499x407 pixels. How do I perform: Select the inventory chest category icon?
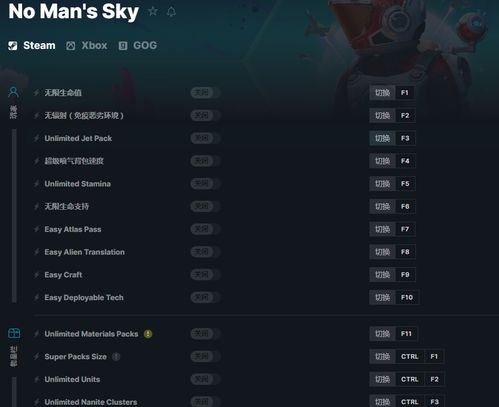click(x=14, y=333)
